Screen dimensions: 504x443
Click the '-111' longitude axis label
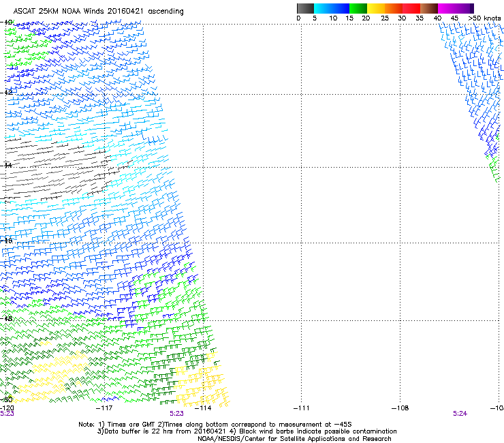(x=302, y=408)
